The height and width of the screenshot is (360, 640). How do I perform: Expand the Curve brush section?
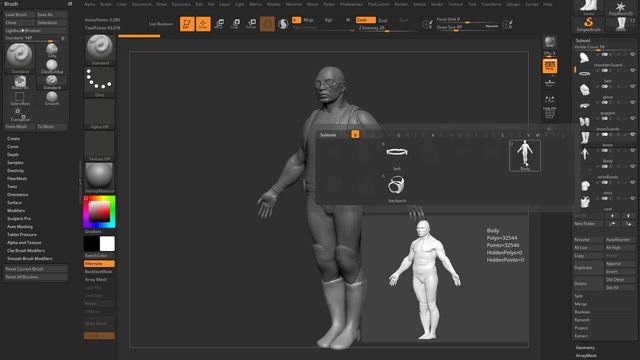point(13,147)
